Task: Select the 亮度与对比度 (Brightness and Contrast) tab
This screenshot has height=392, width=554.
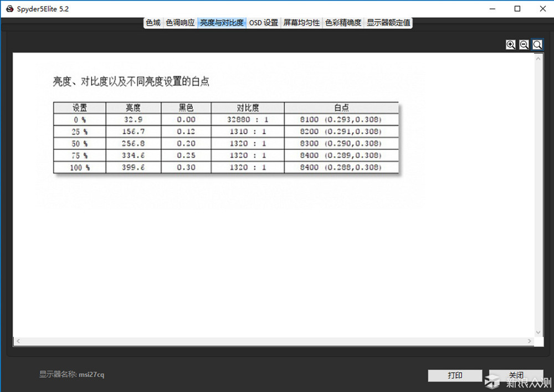Action: coord(221,23)
